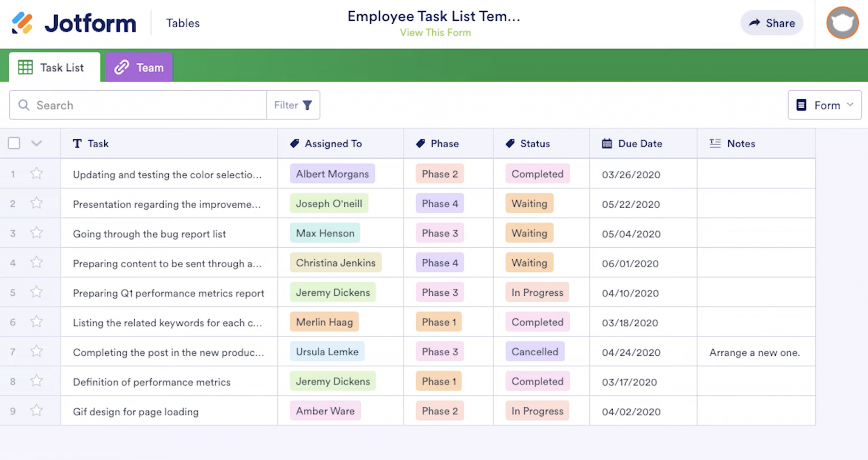The height and width of the screenshot is (460, 868).
Task: Open the Cancelled status tag in row 7
Action: click(x=534, y=352)
